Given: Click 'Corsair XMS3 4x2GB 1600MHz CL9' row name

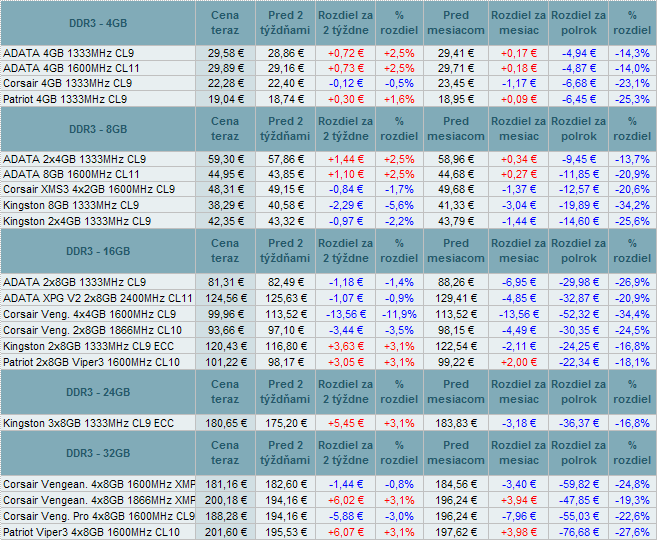Looking at the screenshot, I should click(x=89, y=189).
